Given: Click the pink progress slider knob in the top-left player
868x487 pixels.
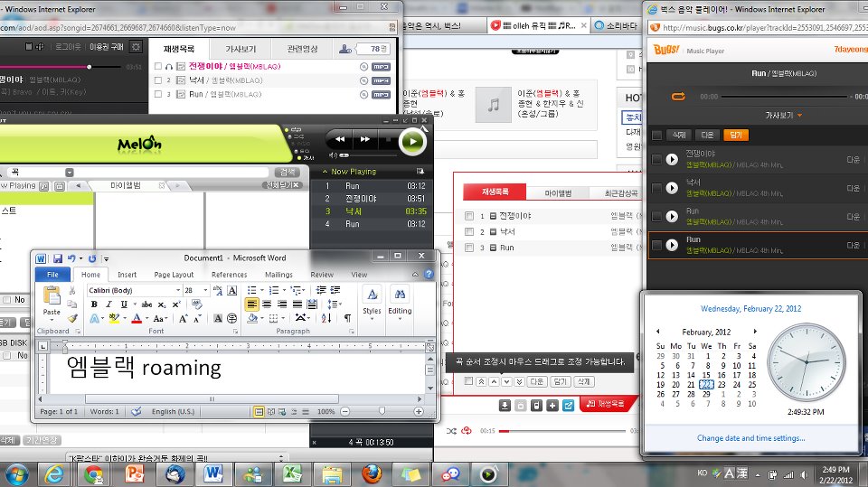Looking at the screenshot, I should (x=90, y=67).
